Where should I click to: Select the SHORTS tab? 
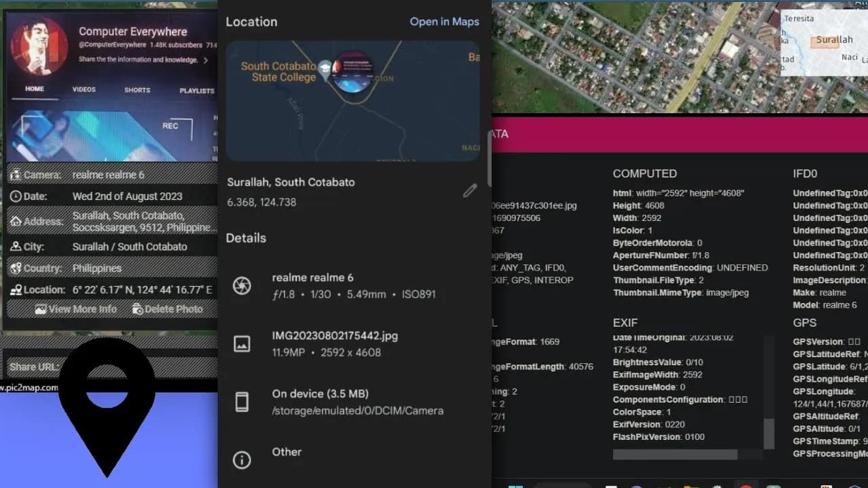click(136, 89)
